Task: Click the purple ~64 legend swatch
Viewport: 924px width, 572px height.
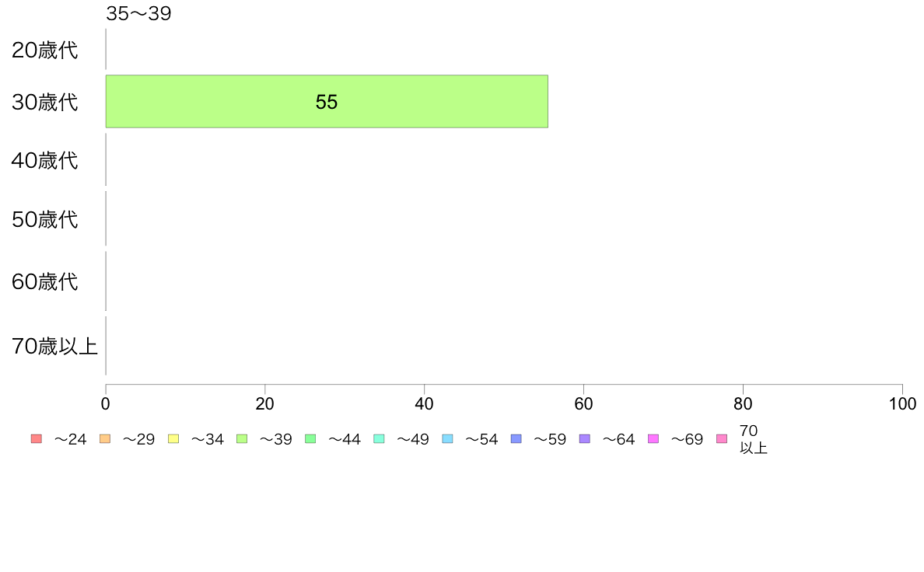Action: [585, 439]
